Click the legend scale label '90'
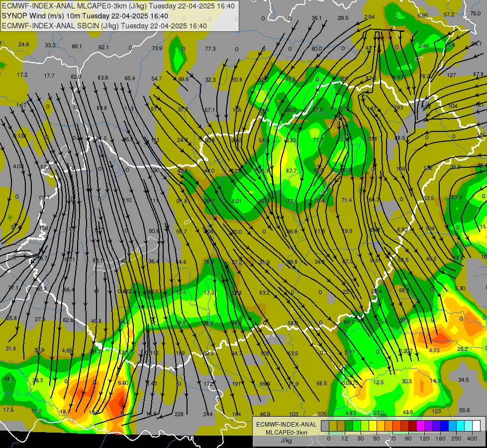Image resolution: width=487 pixels, height=448 pixels. [408, 439]
